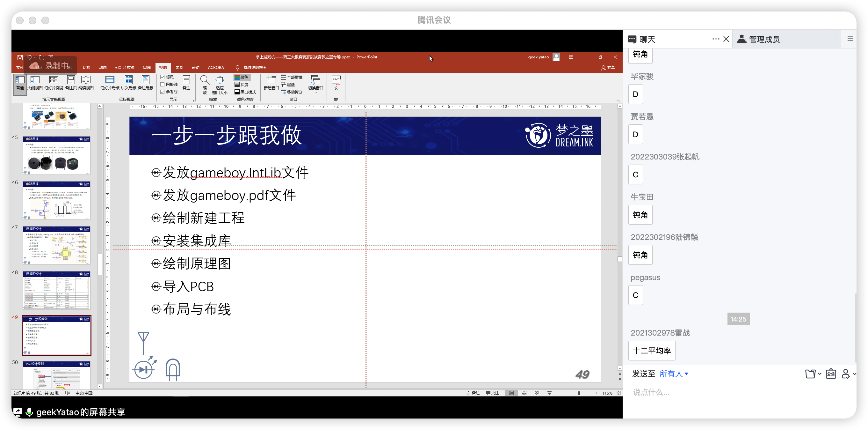Click the 宏 macros icon

[x=336, y=83]
